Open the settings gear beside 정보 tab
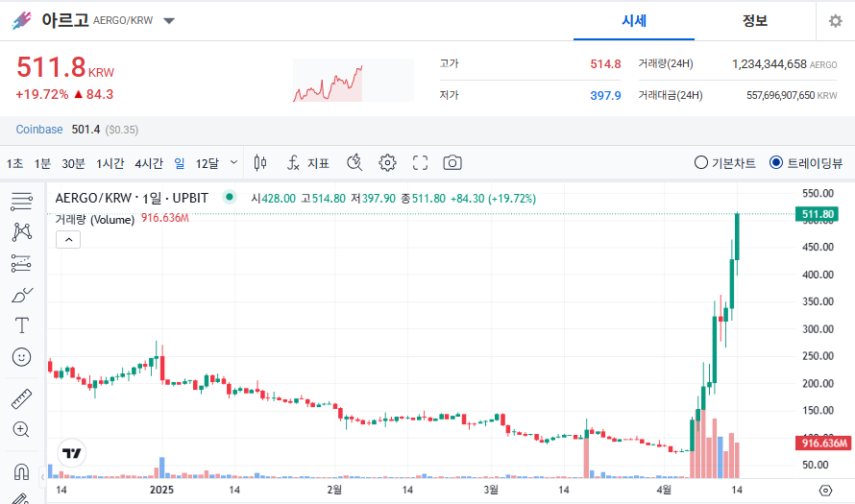855x504 pixels. [835, 21]
